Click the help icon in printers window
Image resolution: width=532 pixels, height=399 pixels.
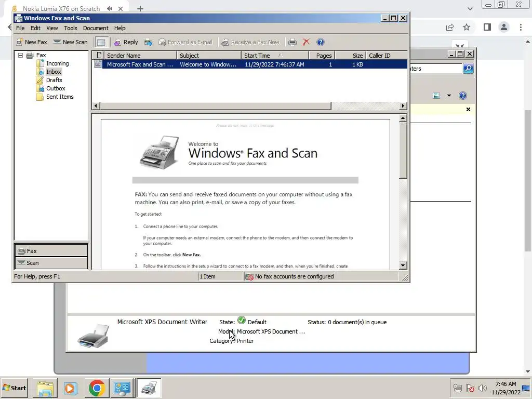click(463, 96)
